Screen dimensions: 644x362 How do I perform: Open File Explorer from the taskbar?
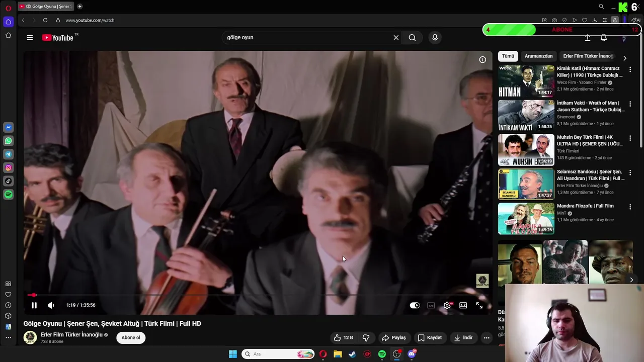click(338, 354)
